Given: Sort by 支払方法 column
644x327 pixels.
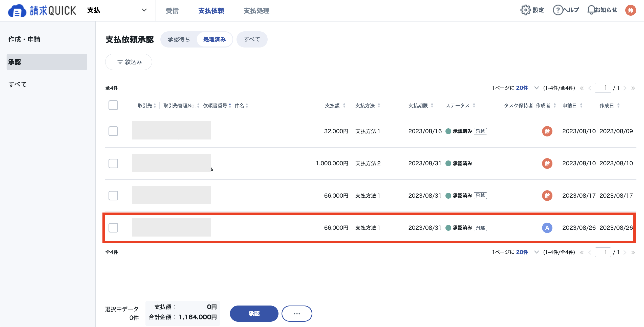Looking at the screenshot, I should pos(379,106).
